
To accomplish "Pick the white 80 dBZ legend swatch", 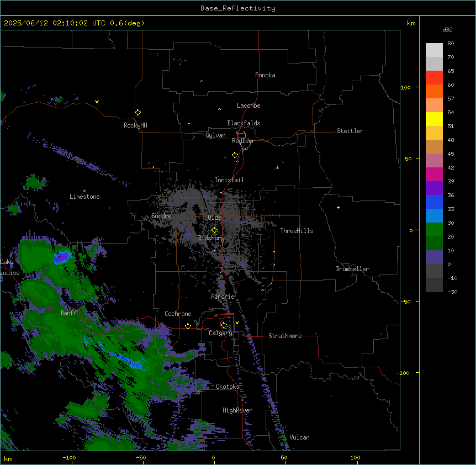I will click(434, 50).
